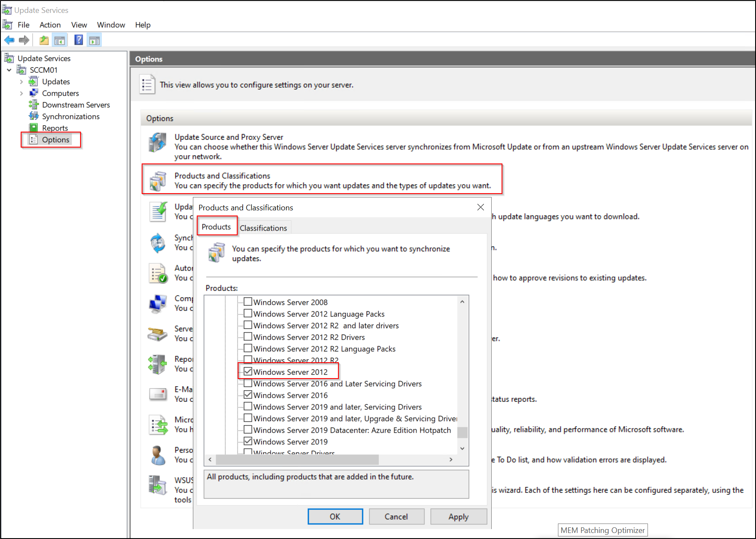This screenshot has height=539, width=756.
Task: Expand the Computers tree node
Action: 21,93
